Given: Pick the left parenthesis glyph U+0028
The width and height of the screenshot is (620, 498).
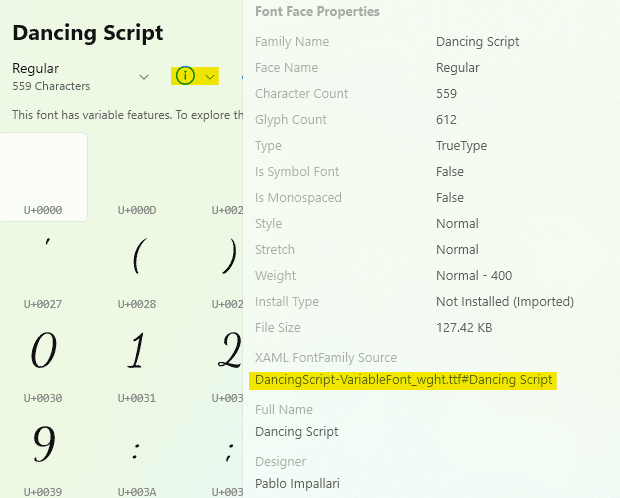Looking at the screenshot, I should pyautogui.click(x=137, y=260).
